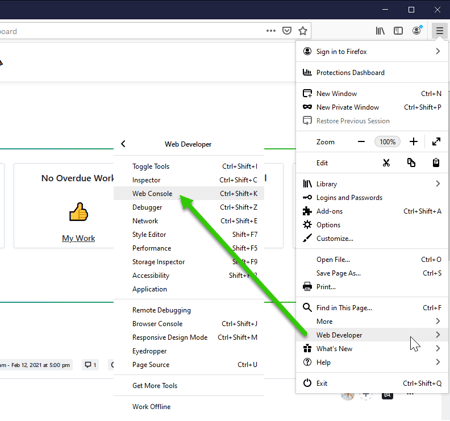This screenshot has height=421, width=450.
Task: Click the Cut scissors icon
Action: tap(386, 163)
